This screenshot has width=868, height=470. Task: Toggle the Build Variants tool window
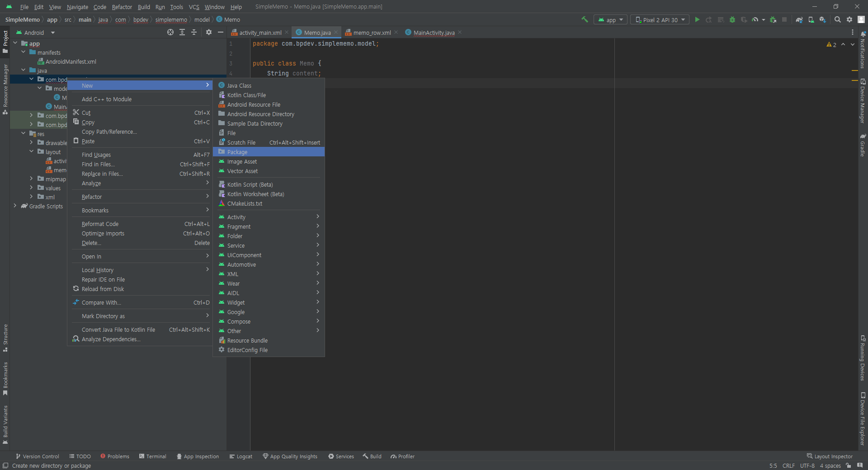pos(5,425)
